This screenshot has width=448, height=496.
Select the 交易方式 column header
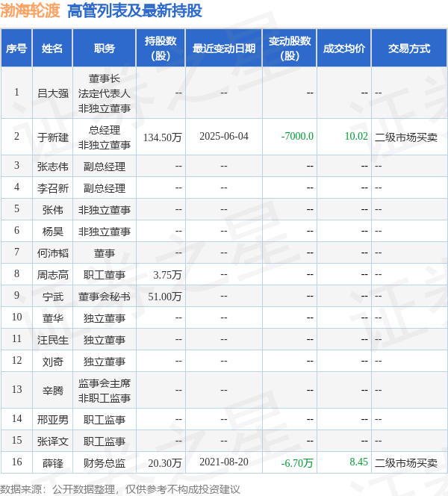[409, 49]
